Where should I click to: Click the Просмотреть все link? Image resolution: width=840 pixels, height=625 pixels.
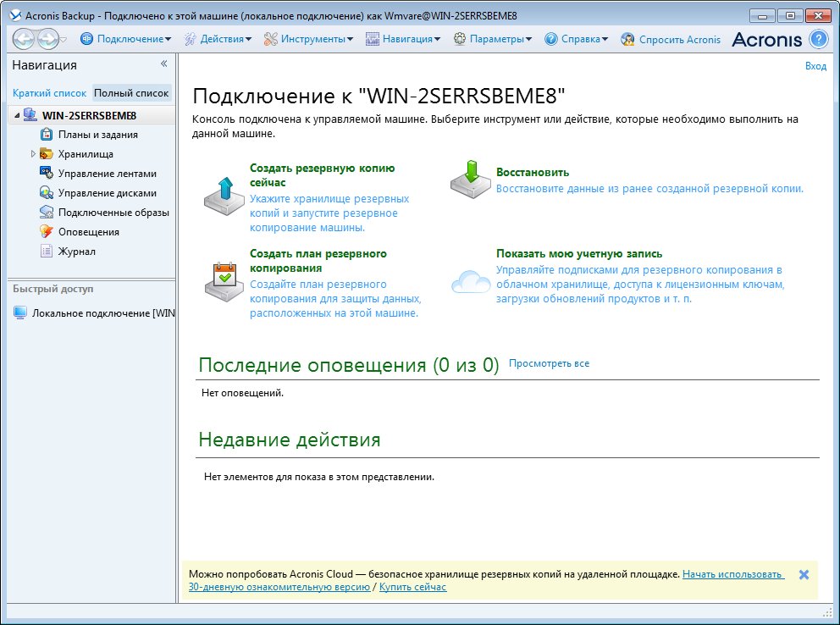pyautogui.click(x=549, y=363)
